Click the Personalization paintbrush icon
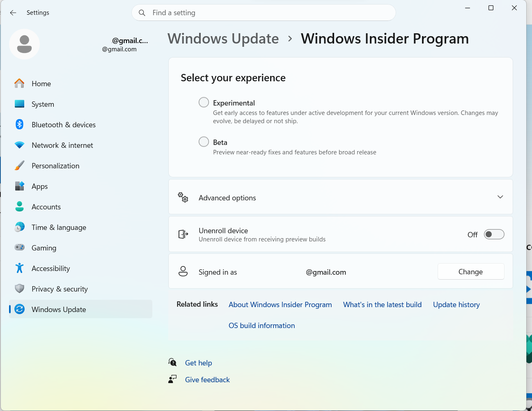532x411 pixels. tap(19, 165)
